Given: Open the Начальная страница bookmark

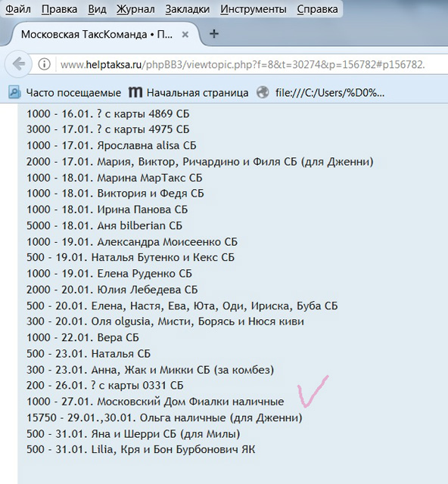Looking at the screenshot, I should pyautogui.click(x=188, y=92).
